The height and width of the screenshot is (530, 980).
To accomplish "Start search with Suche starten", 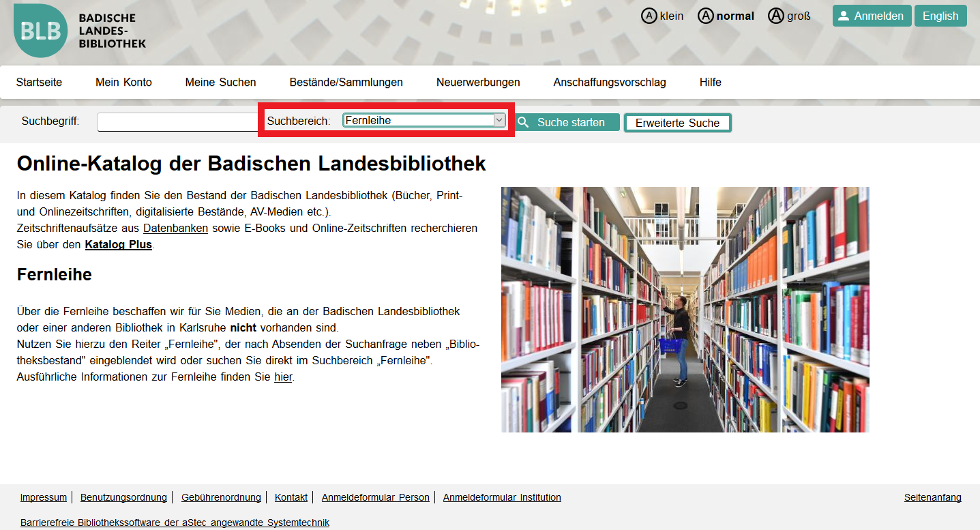I will [x=567, y=122].
